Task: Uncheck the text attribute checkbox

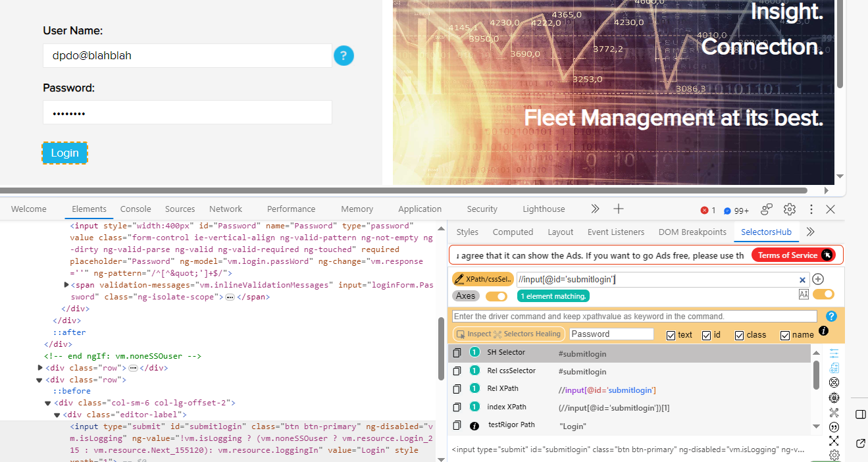Action: pyautogui.click(x=671, y=336)
